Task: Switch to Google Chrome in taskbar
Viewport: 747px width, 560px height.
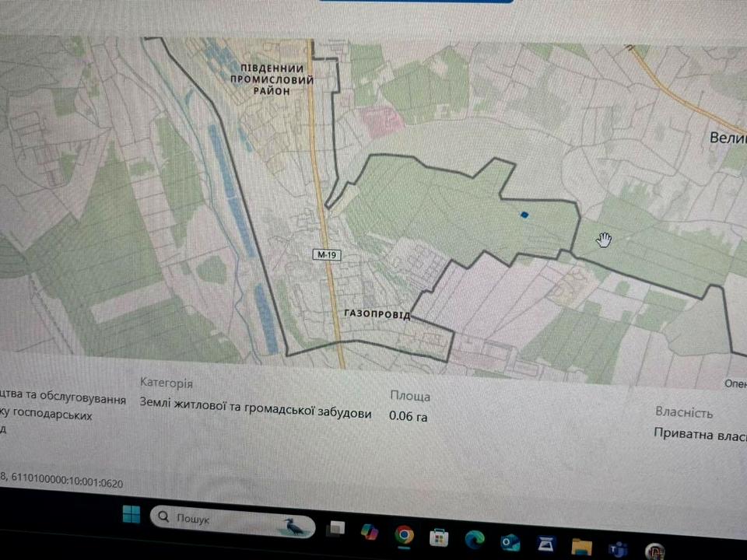Action: [x=403, y=534]
